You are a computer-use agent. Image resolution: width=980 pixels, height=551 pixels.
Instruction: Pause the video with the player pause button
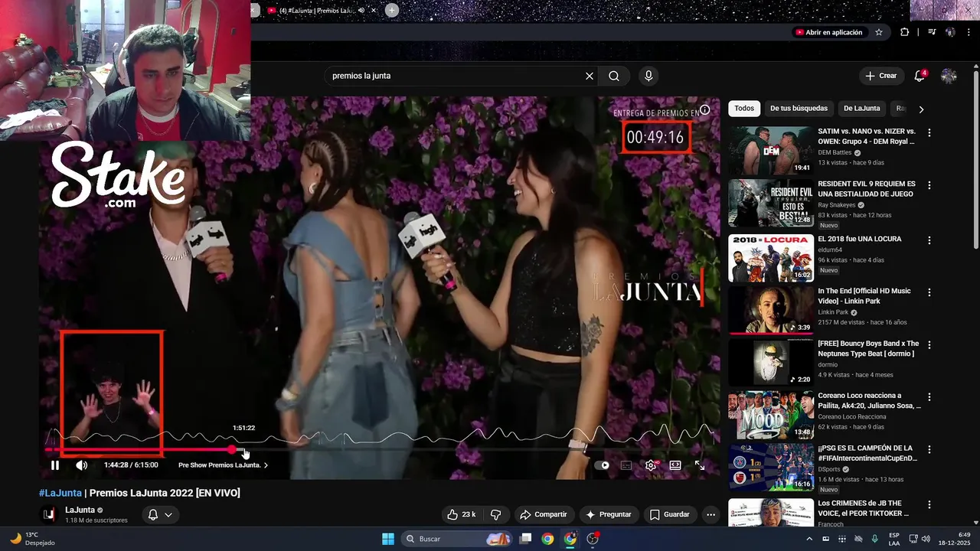coord(55,465)
